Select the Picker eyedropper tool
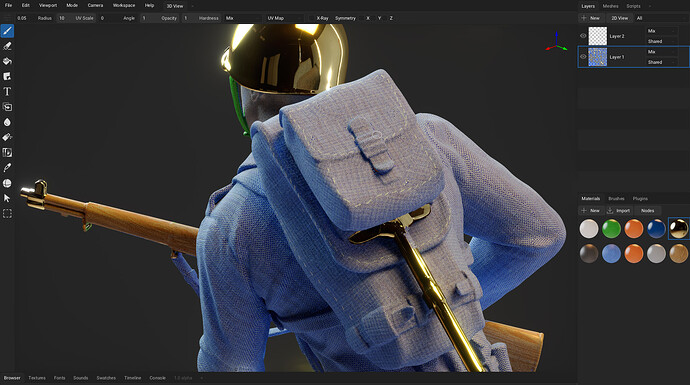 pos(7,168)
